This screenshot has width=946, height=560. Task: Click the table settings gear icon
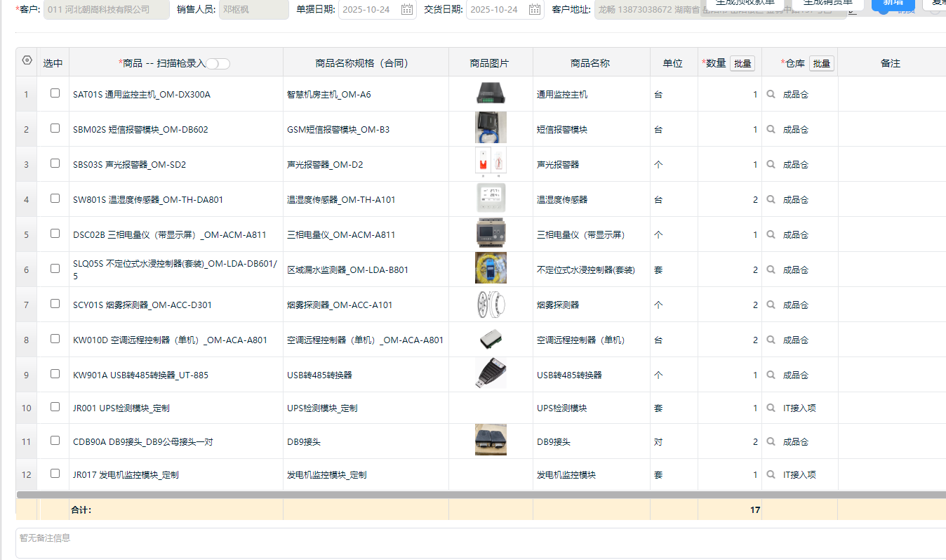[27, 60]
